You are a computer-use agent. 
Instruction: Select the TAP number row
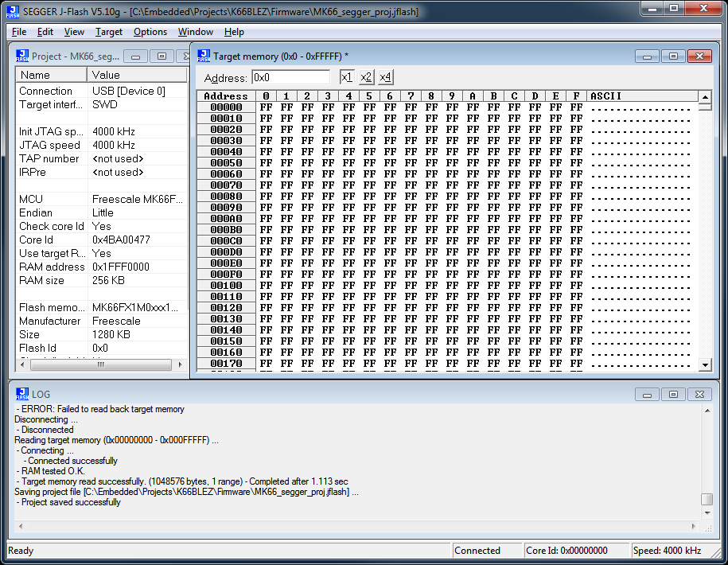[102, 159]
